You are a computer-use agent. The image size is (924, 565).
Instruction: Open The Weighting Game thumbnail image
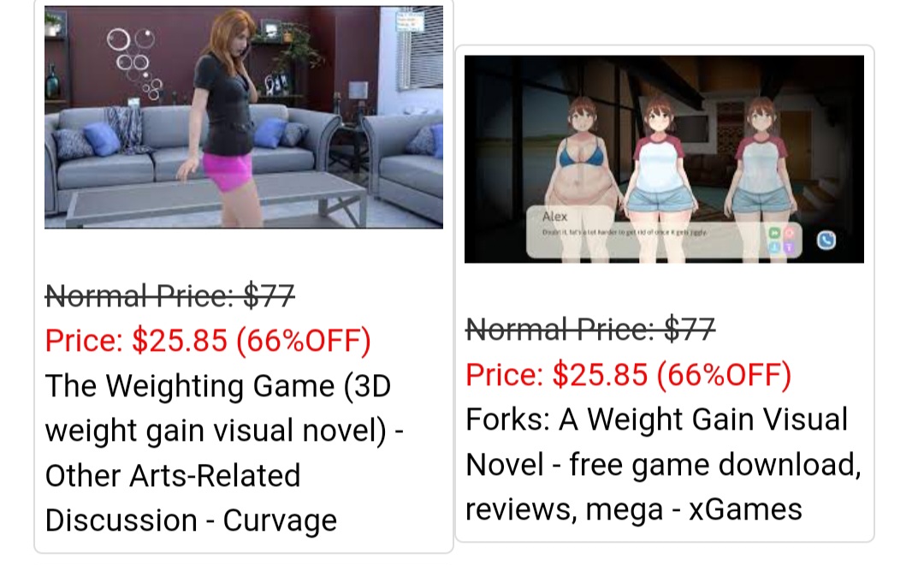[x=243, y=116]
